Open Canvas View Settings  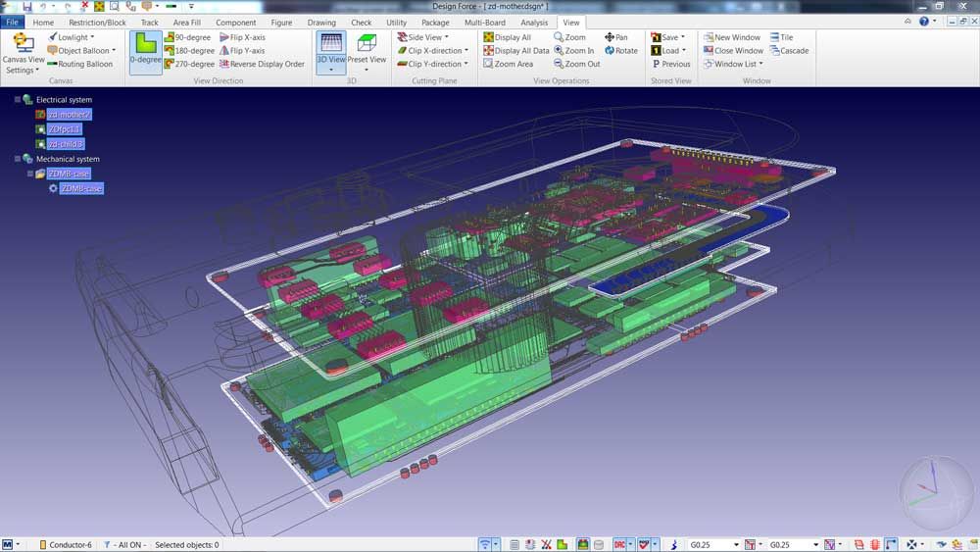pyautogui.click(x=24, y=53)
